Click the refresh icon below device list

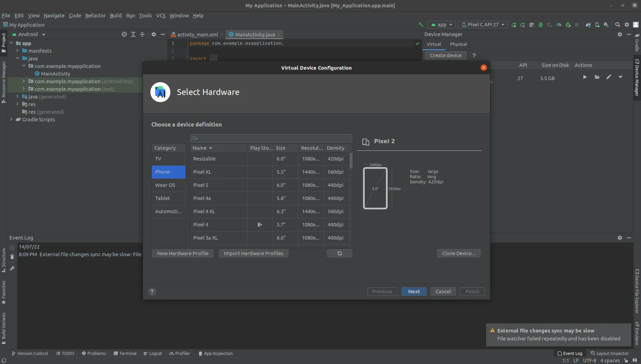339,253
